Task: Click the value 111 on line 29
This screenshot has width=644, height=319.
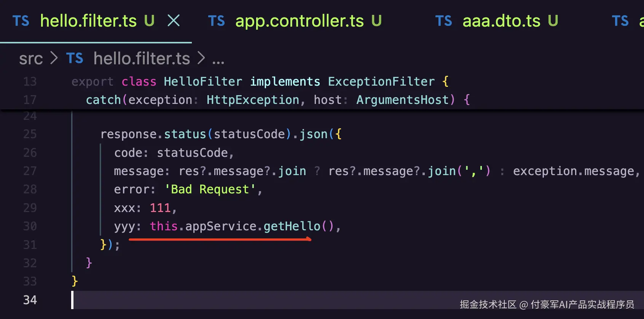Action: point(160,208)
